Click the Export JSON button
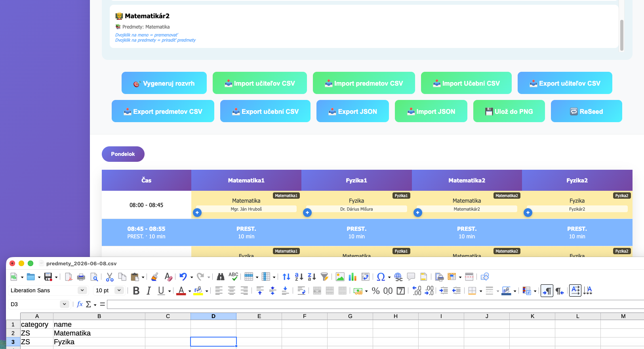 pyautogui.click(x=352, y=111)
